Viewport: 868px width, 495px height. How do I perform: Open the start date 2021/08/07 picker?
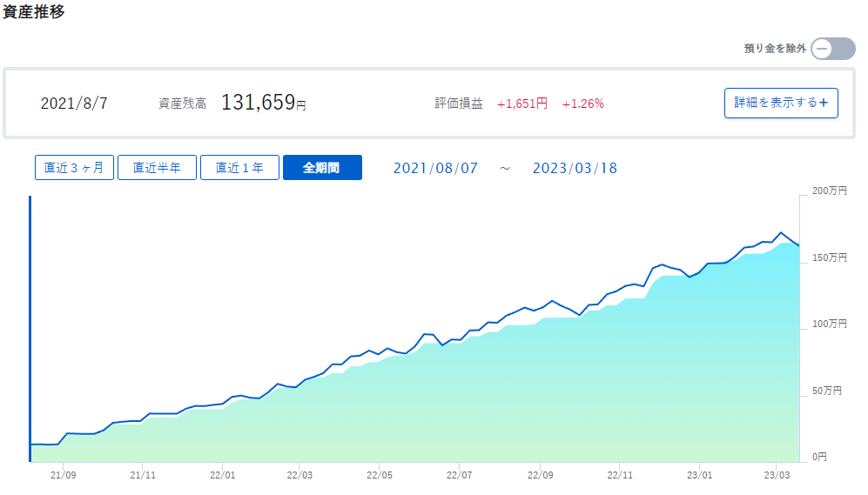pyautogui.click(x=435, y=168)
